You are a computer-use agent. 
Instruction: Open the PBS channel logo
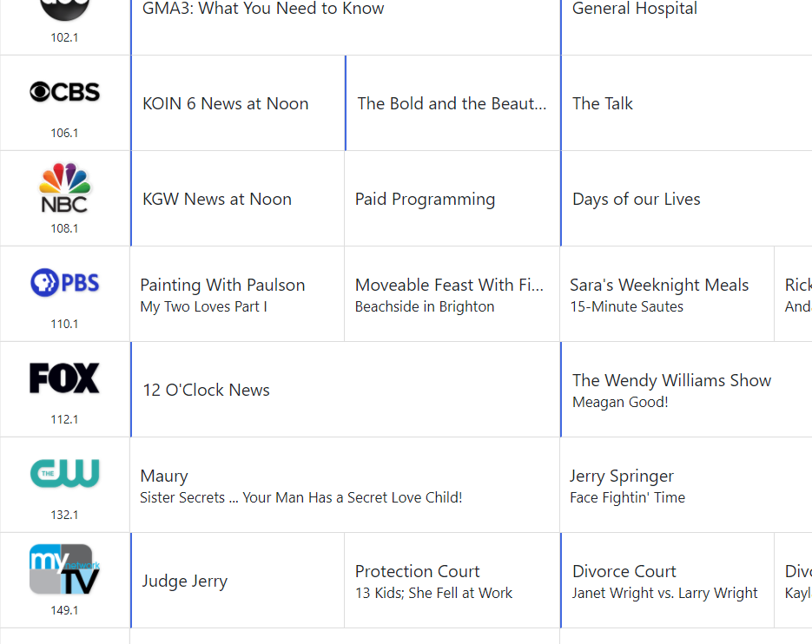tap(64, 283)
